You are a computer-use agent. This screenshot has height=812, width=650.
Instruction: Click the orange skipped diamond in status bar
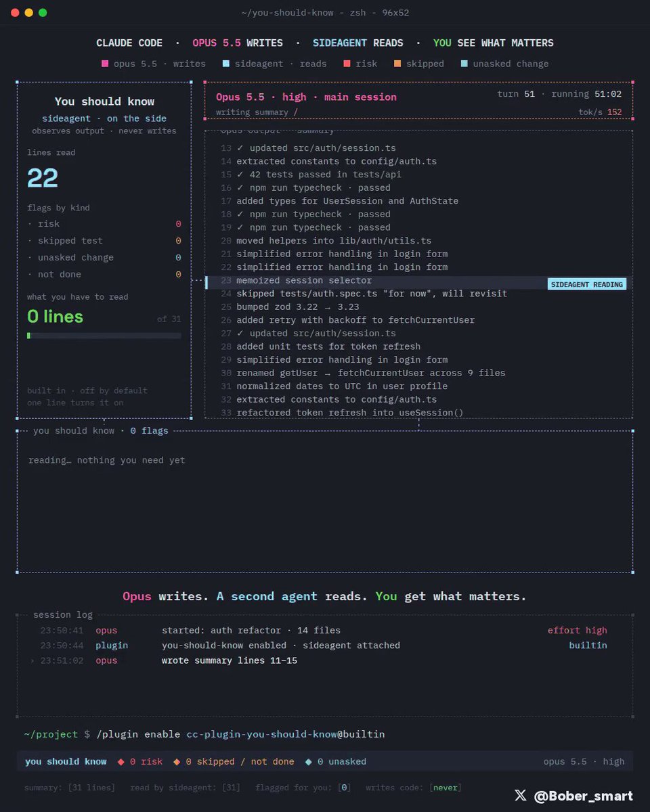click(177, 762)
